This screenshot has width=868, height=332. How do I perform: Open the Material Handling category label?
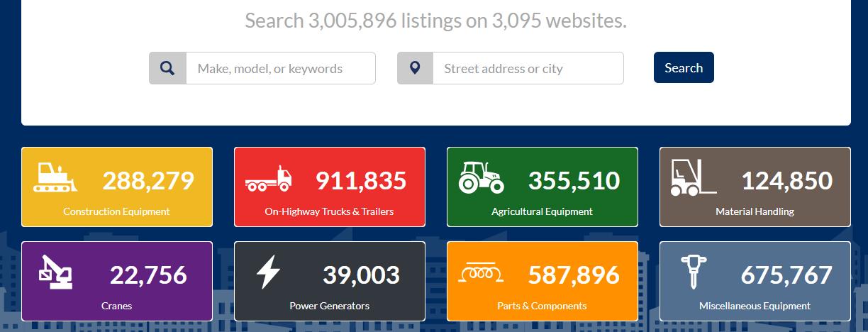755,211
